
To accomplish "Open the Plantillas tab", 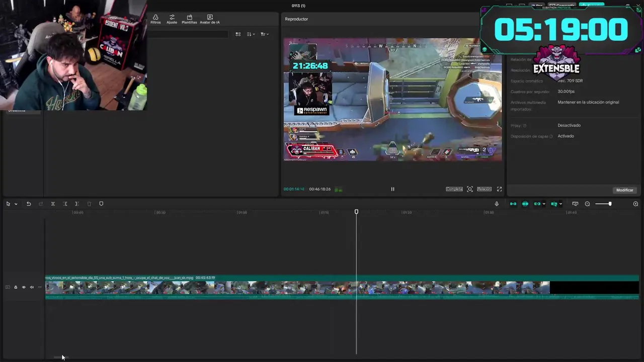I will 189,19.
